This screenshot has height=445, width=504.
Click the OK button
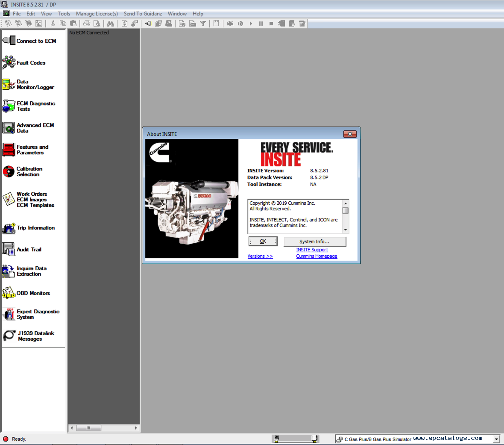263,242
